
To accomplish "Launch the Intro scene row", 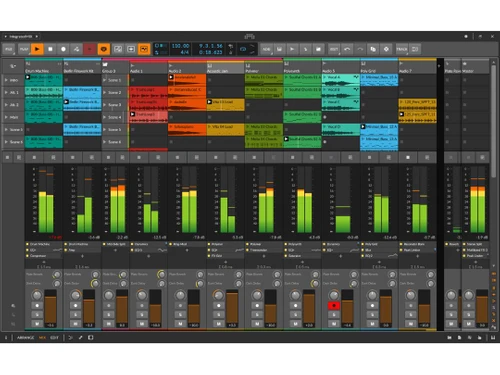I will tap(6, 80).
